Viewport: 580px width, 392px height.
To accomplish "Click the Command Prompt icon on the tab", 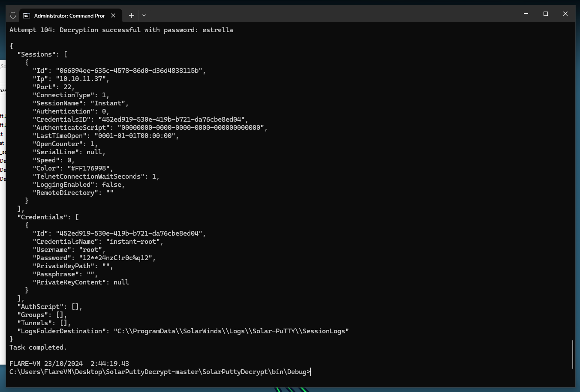I will click(x=27, y=15).
